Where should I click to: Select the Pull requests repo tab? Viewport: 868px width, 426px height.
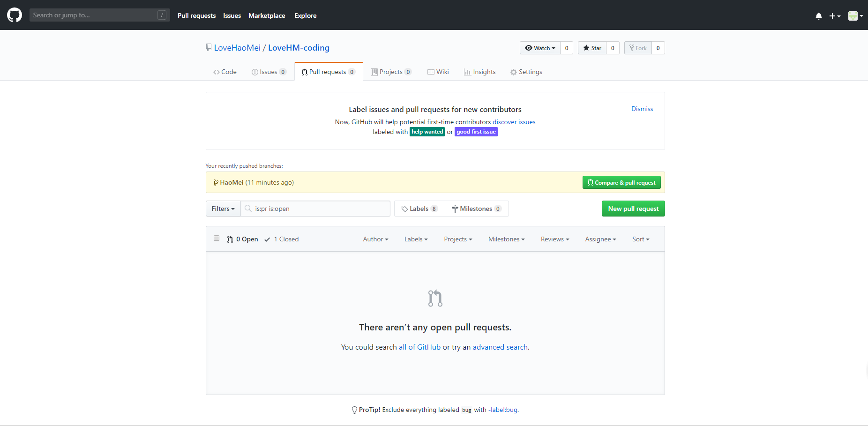pyautogui.click(x=329, y=72)
